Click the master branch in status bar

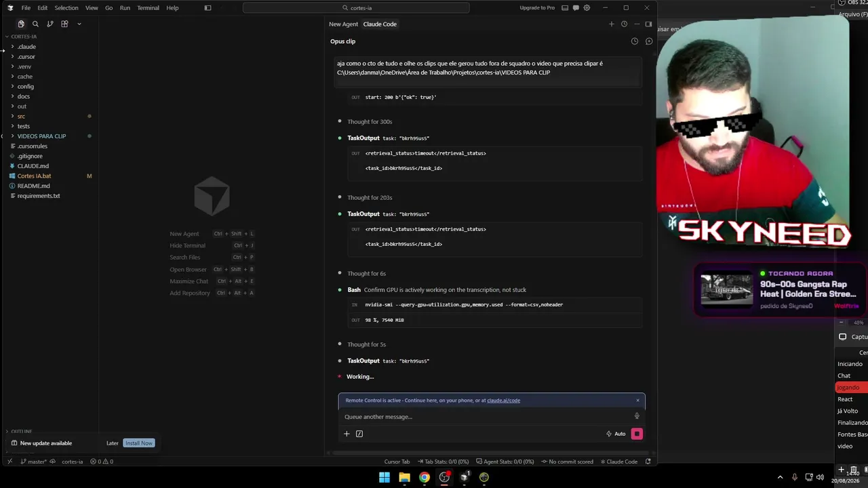click(33, 462)
